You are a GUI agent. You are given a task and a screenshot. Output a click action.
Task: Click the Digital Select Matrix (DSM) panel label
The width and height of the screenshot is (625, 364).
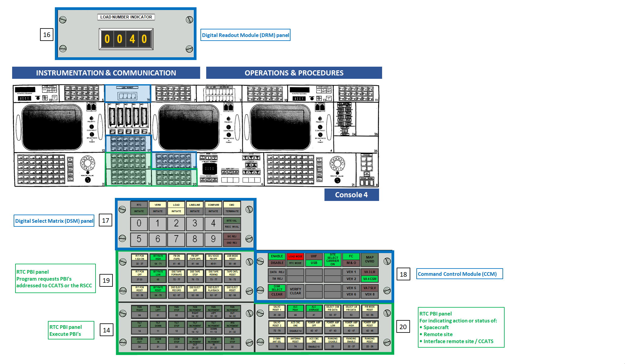pyautogui.click(x=54, y=221)
